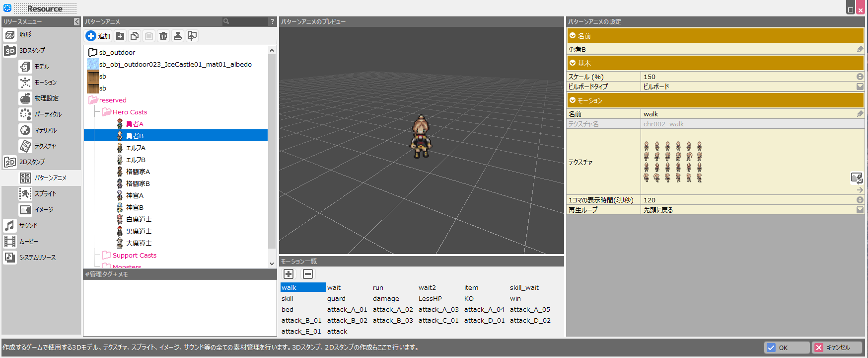Click the copy icon in the toolbar

pyautogui.click(x=135, y=36)
